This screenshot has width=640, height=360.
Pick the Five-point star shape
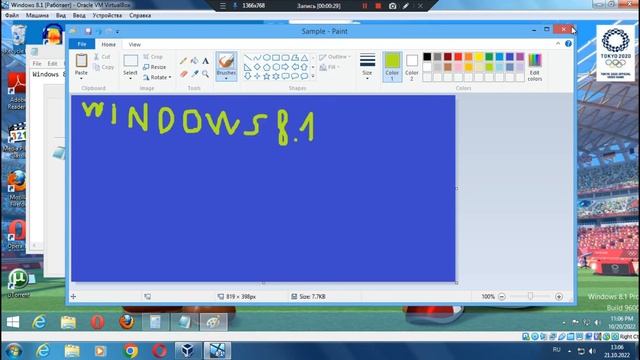point(267,76)
